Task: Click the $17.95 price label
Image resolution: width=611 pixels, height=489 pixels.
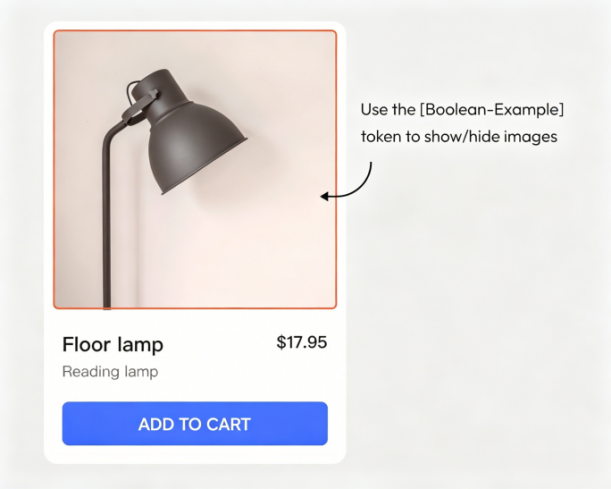Action: tap(302, 342)
